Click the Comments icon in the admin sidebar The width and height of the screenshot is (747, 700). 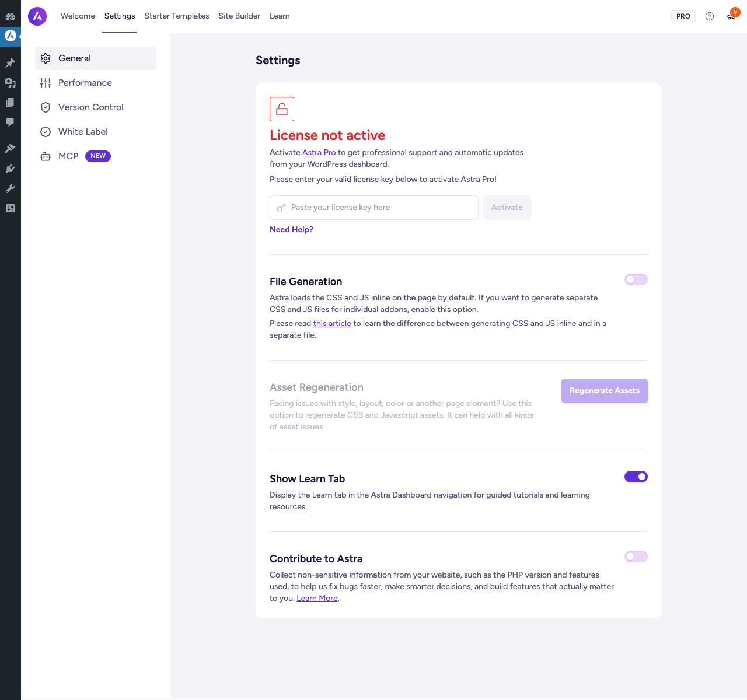pos(10,123)
